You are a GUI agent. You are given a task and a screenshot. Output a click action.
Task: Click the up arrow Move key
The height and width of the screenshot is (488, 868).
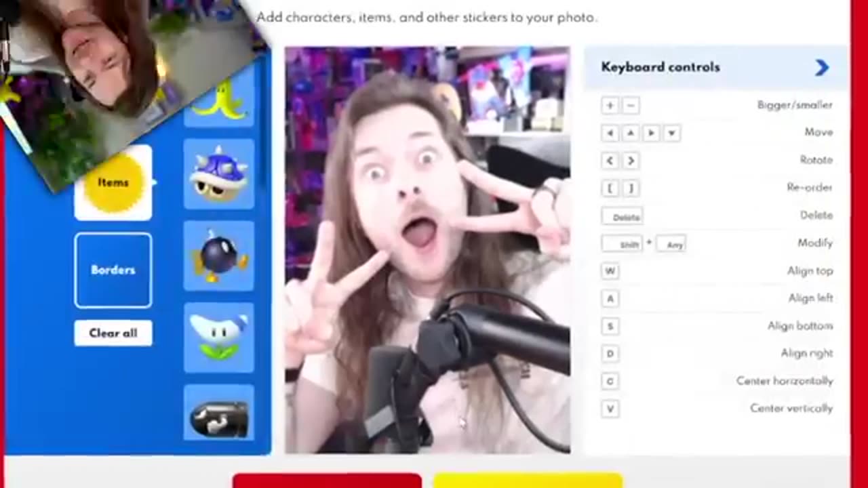pyautogui.click(x=631, y=133)
